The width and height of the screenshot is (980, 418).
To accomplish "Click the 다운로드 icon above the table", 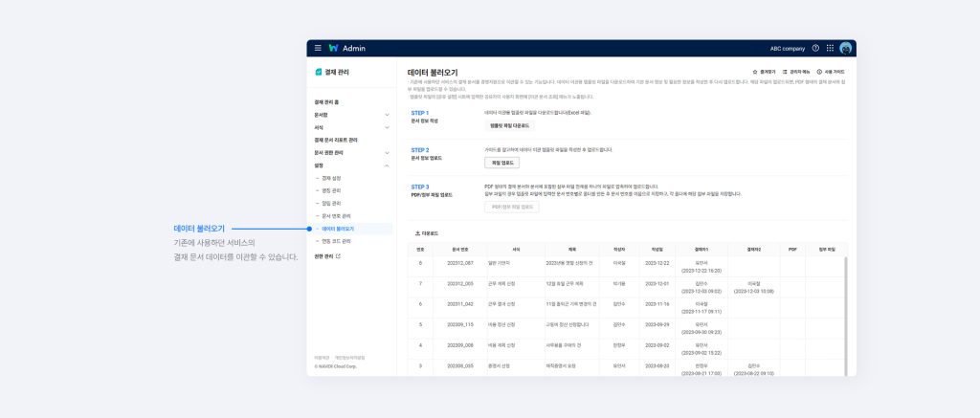I will [417, 233].
